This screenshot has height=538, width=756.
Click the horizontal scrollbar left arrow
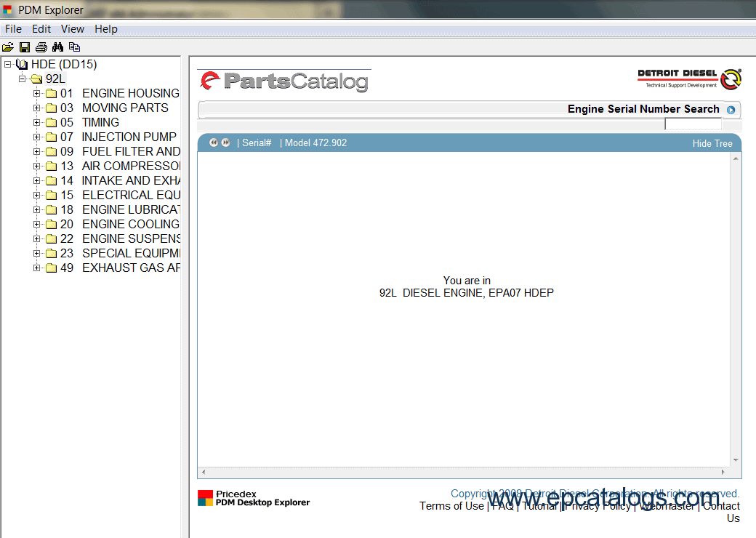coord(204,472)
